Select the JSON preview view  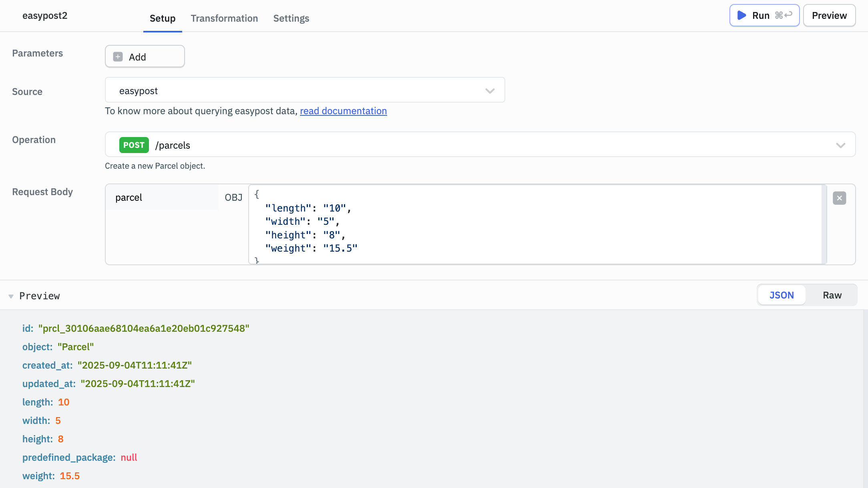point(781,295)
